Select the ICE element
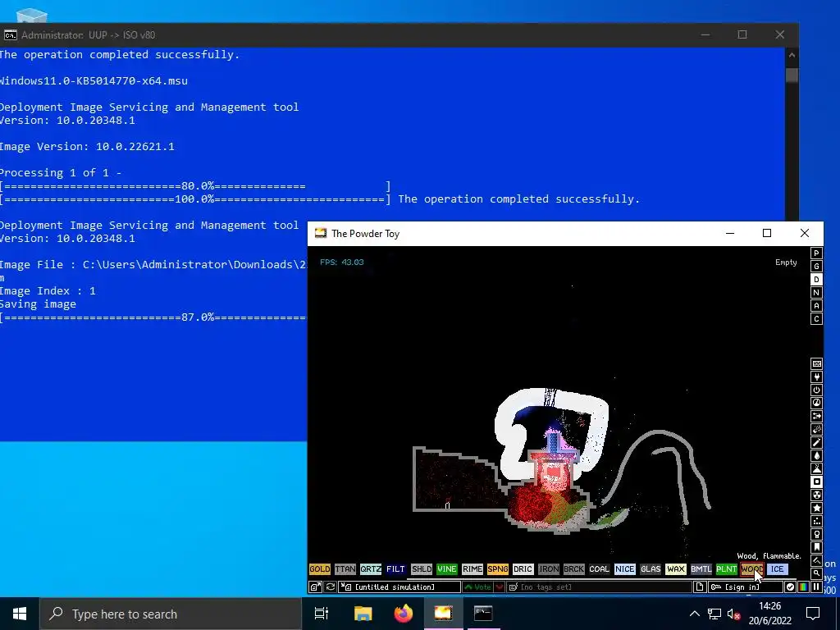 (x=778, y=569)
